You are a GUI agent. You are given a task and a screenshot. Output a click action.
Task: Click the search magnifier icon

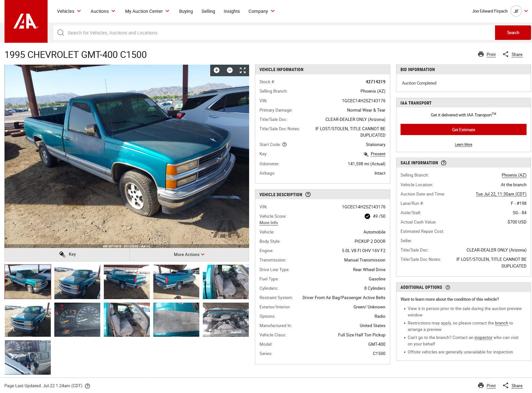pos(61,33)
